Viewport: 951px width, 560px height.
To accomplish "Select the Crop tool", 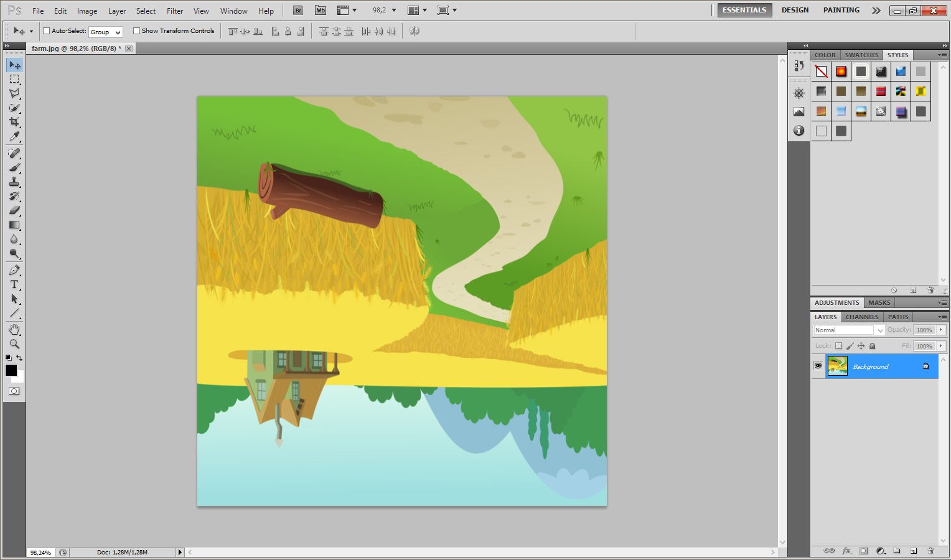I will click(14, 122).
